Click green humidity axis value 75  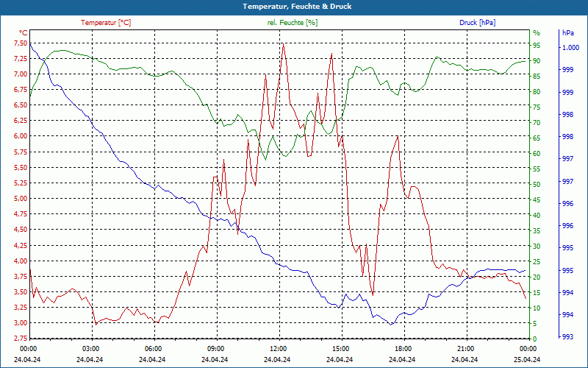[x=537, y=107]
